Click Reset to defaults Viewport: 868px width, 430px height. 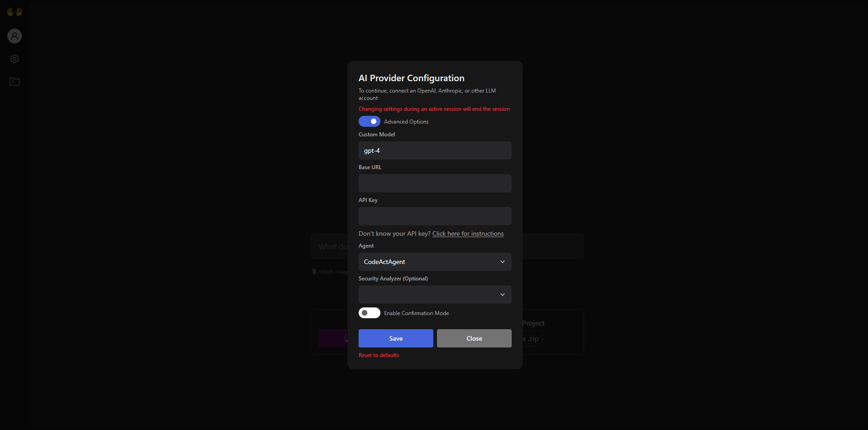coord(379,355)
